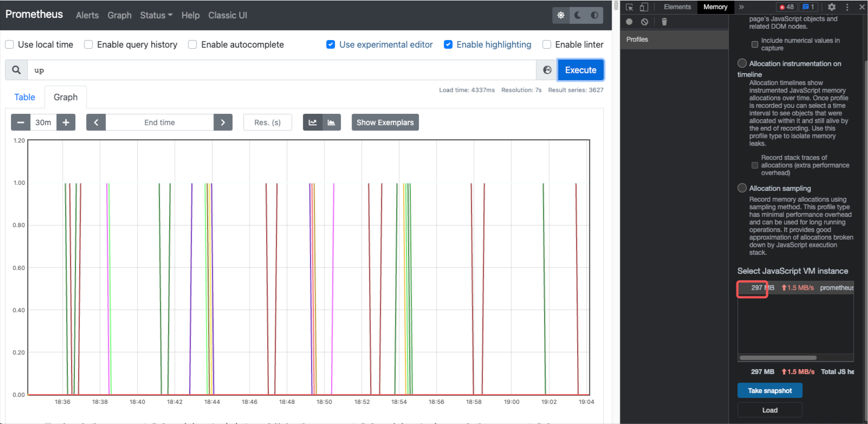Switch to the dark theme moon icon
The width and height of the screenshot is (868, 424).
point(578,15)
